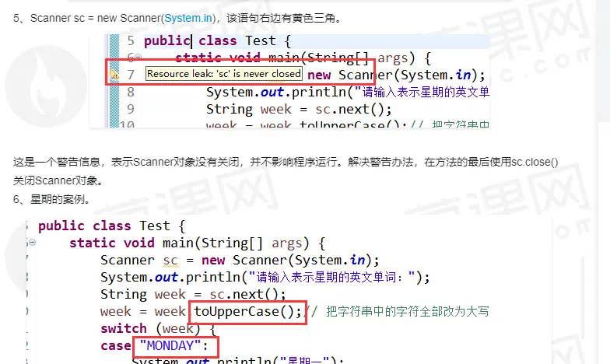Viewport: 610px width, 364px height.
Task: Click the case label "MONDAY":
Action: [x=174, y=345]
